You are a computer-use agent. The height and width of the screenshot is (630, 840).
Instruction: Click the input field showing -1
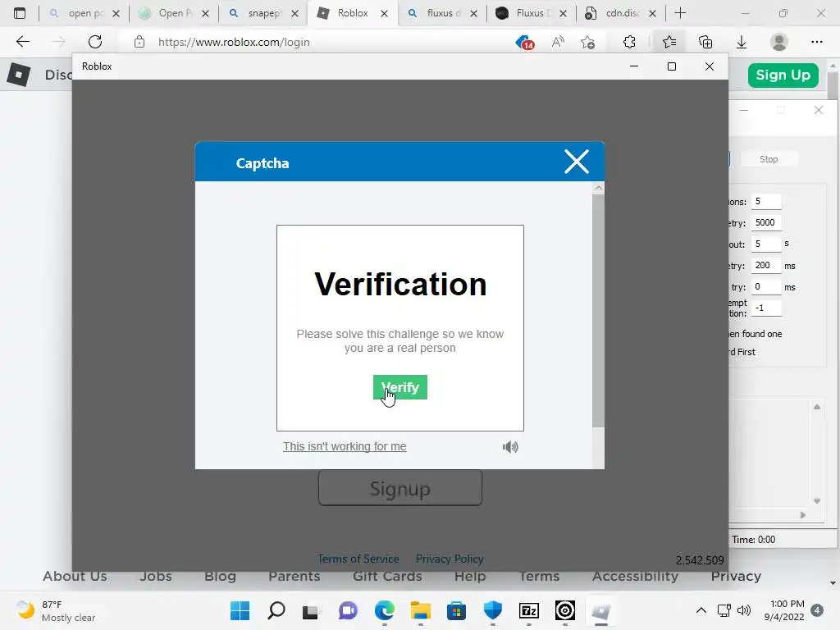tap(766, 308)
